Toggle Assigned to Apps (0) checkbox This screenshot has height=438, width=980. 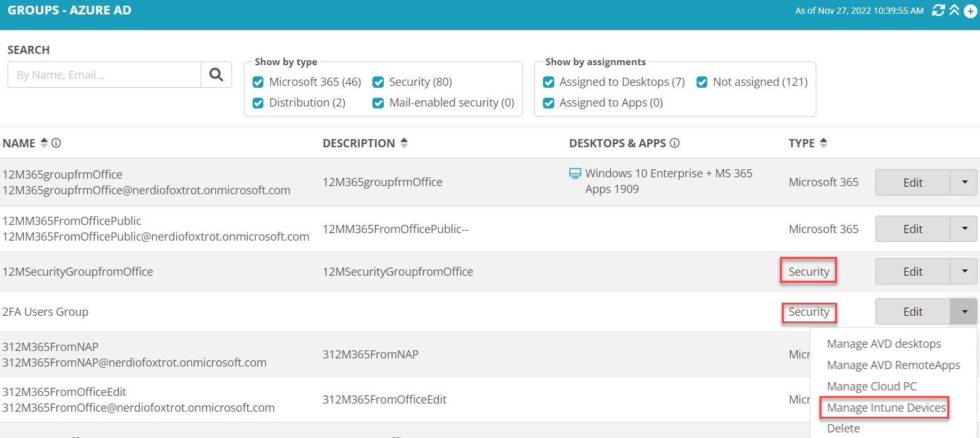pos(549,103)
